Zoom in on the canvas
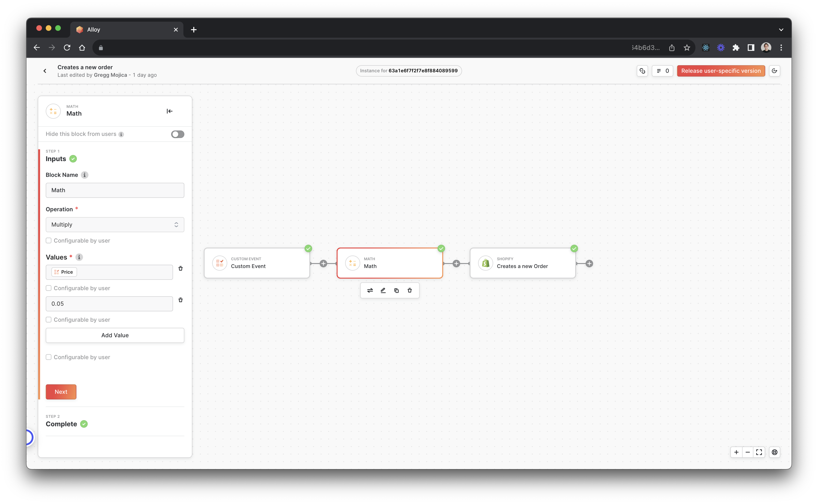Viewport: 818px width, 504px height. click(x=736, y=452)
